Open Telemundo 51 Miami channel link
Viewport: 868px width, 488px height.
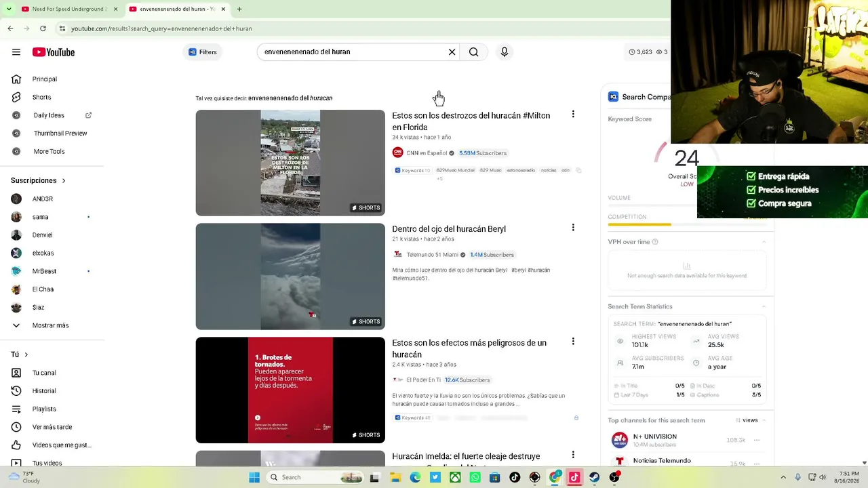pyautogui.click(x=433, y=255)
